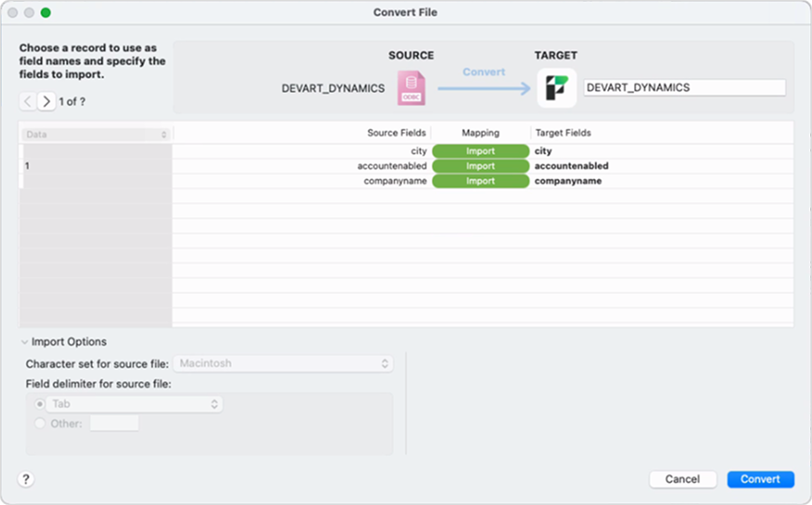Collapse the Import Options section
Screen dimensions: 812x505
(24, 342)
